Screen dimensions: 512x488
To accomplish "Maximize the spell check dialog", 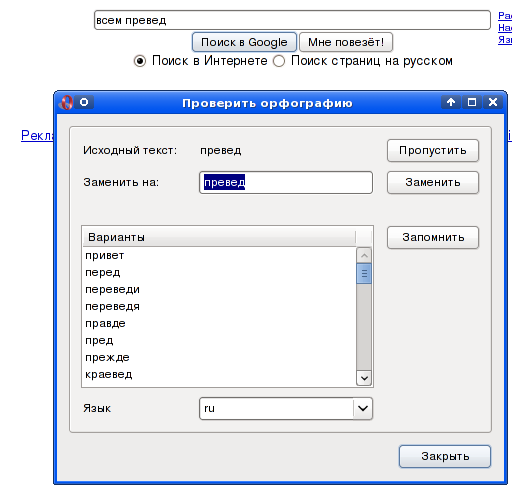I will click(472, 102).
